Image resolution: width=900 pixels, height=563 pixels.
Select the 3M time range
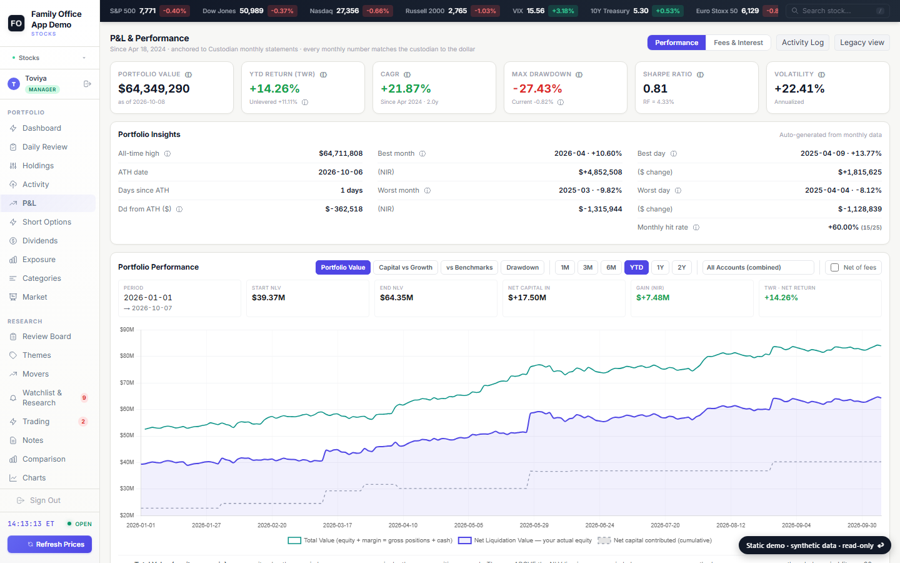point(588,267)
